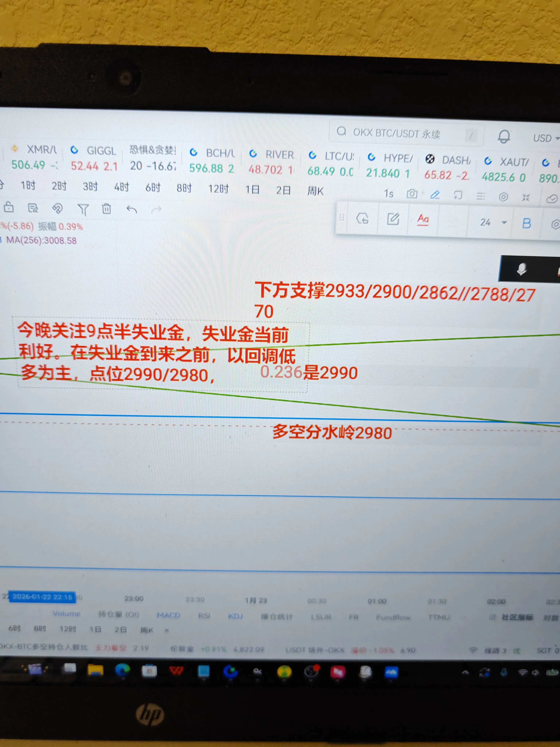This screenshot has height=747, width=560.
Task: Select the eraser/delete drawings trash icon
Action: [107, 209]
